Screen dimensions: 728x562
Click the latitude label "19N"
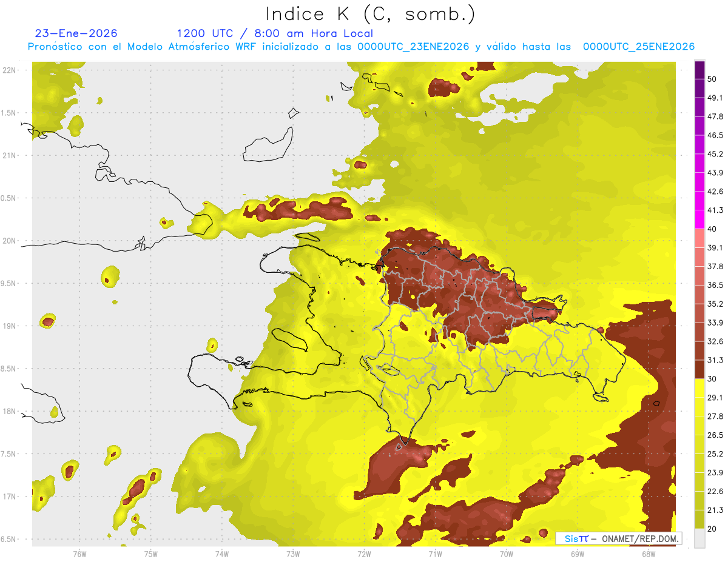pos(10,326)
